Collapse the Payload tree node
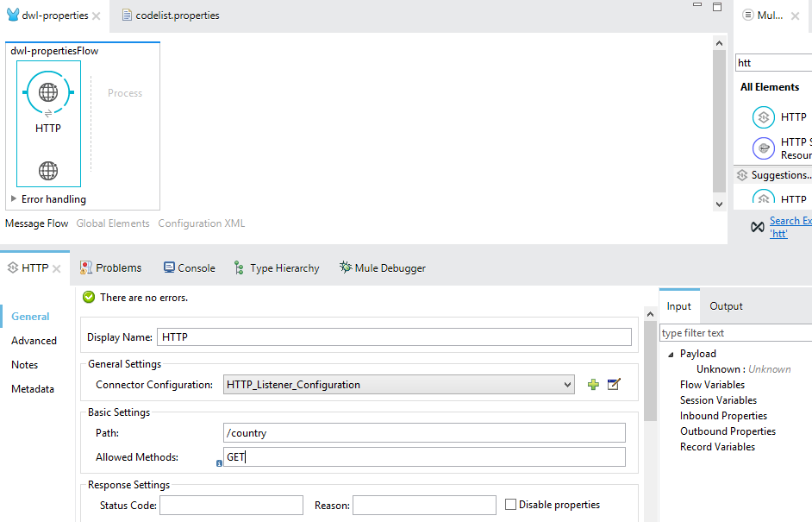The image size is (812, 522). coord(671,354)
